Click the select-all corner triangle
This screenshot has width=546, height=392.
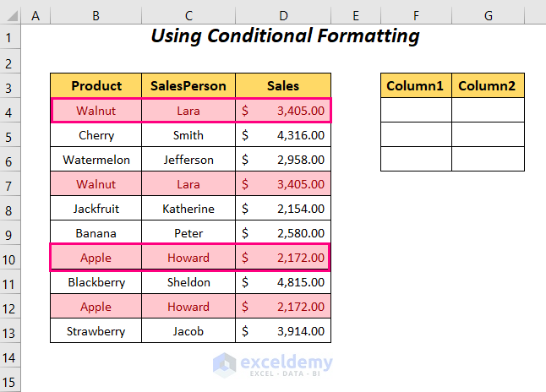[11, 15]
